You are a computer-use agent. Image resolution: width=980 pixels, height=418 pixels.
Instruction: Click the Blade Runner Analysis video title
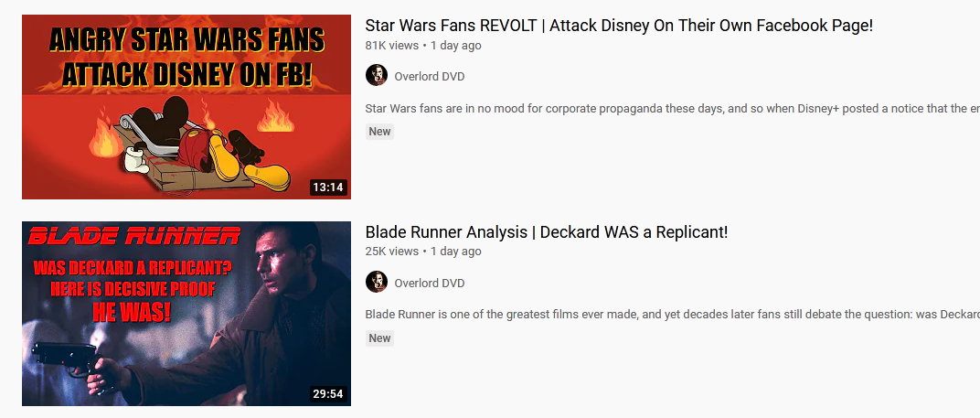[547, 232]
